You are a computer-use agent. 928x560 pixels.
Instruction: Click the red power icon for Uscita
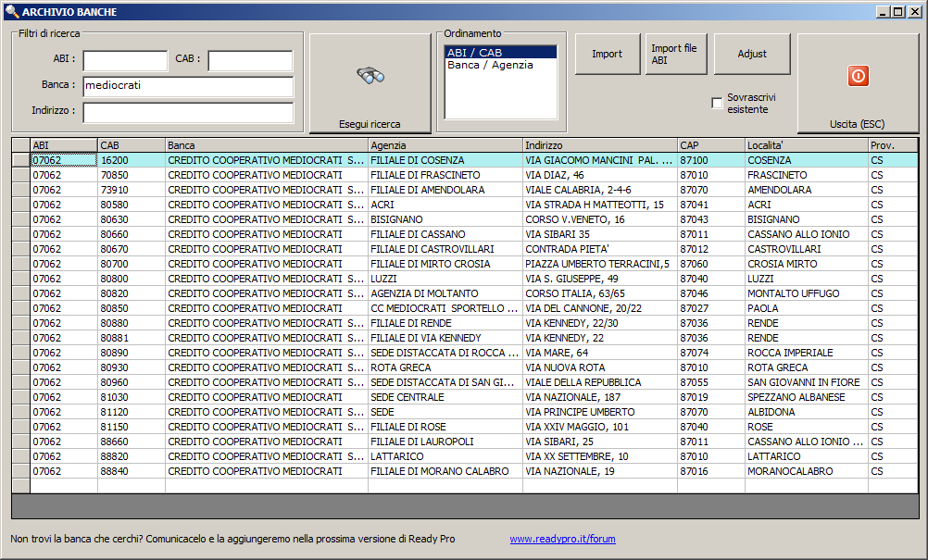click(x=859, y=76)
